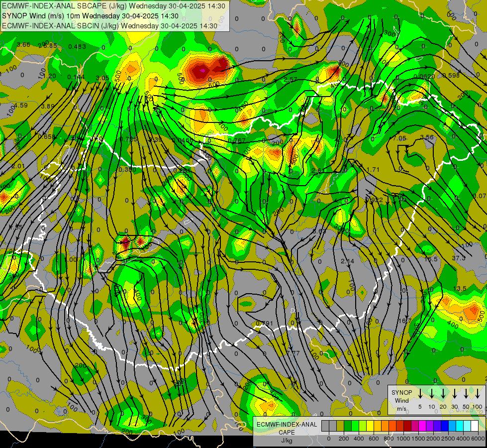Click the 7.77 value on the map
Viewport: 487px width, 448px height.
293,353
